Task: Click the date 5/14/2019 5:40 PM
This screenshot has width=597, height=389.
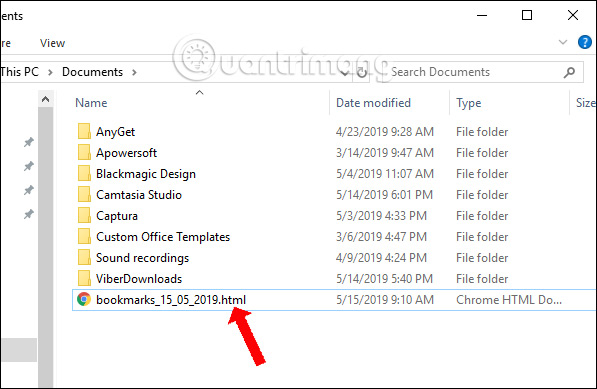Action: [384, 279]
